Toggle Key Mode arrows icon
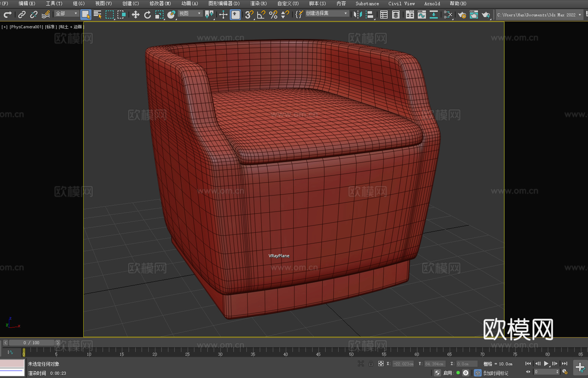Image resolution: width=588 pixels, height=378 pixels. point(528,372)
